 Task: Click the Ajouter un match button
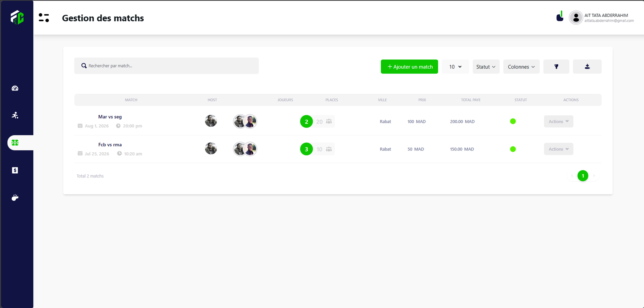tap(409, 67)
